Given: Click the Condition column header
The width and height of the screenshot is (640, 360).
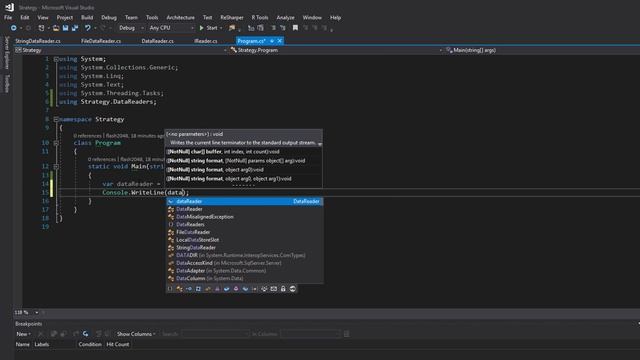Looking at the screenshot, I should pyautogui.click(x=90, y=344).
